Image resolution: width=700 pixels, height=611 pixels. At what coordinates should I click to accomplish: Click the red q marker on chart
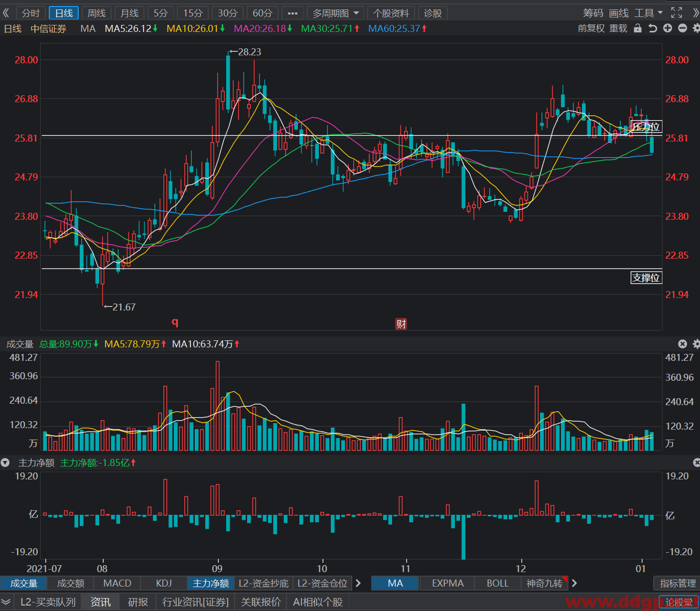pos(175,322)
